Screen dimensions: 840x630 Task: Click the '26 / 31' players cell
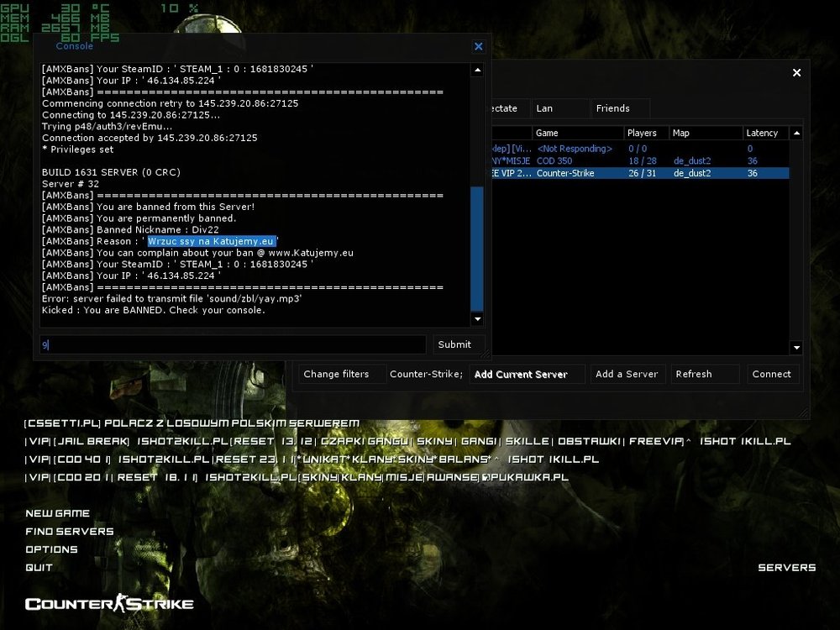[x=642, y=173]
